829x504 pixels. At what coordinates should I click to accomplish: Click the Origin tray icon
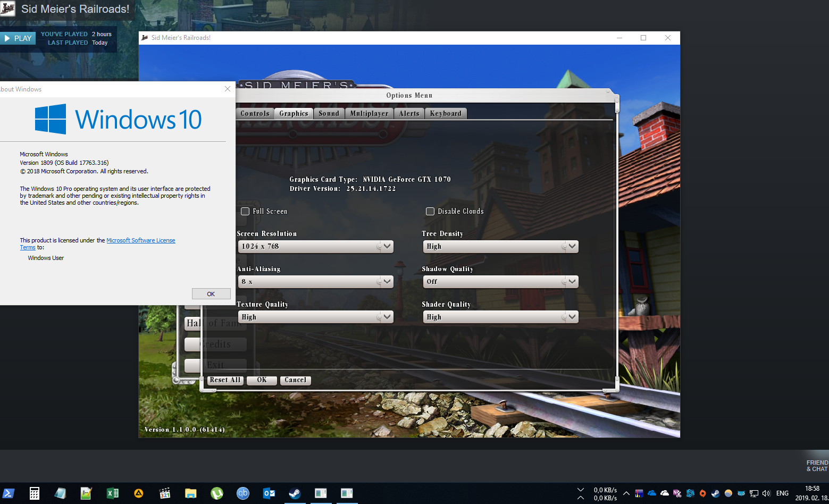[x=702, y=493]
